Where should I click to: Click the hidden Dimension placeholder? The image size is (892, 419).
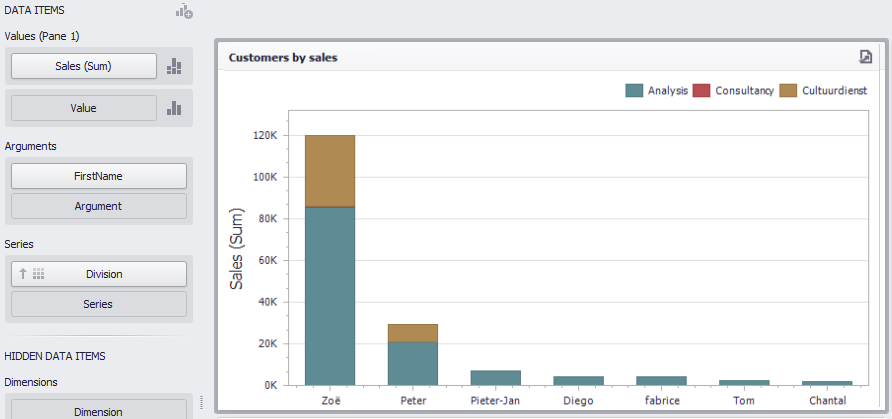[x=98, y=410]
